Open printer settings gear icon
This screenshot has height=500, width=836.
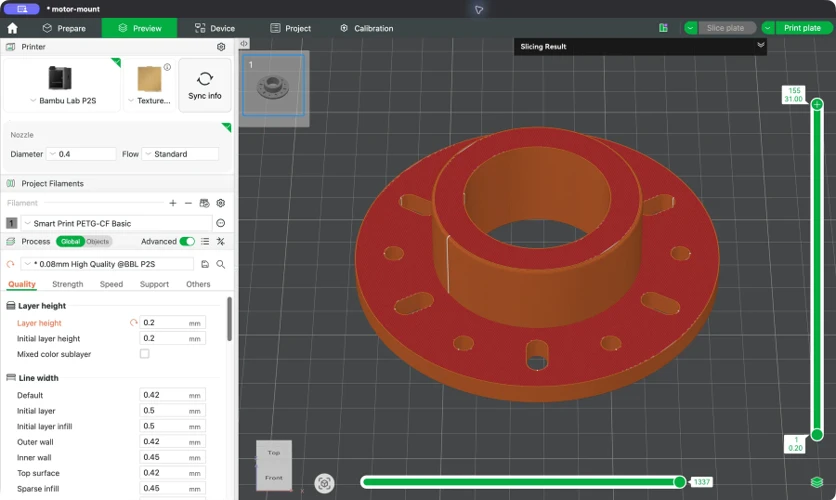(221, 47)
